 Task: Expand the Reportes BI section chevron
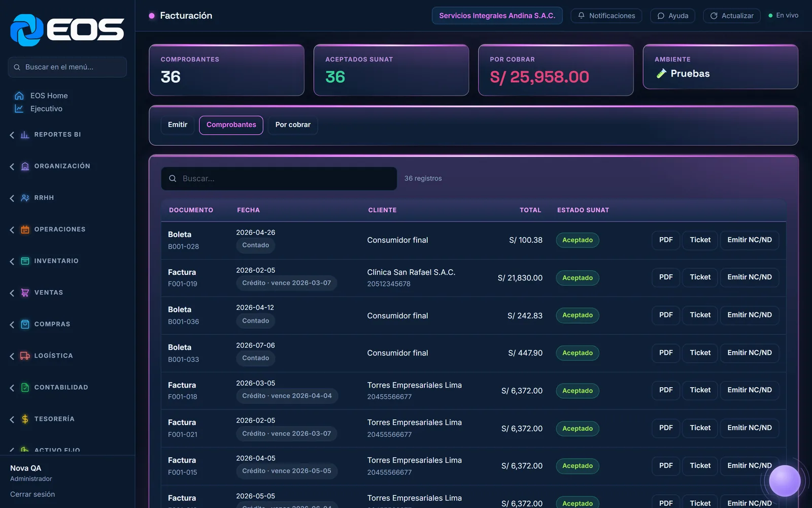coord(12,135)
